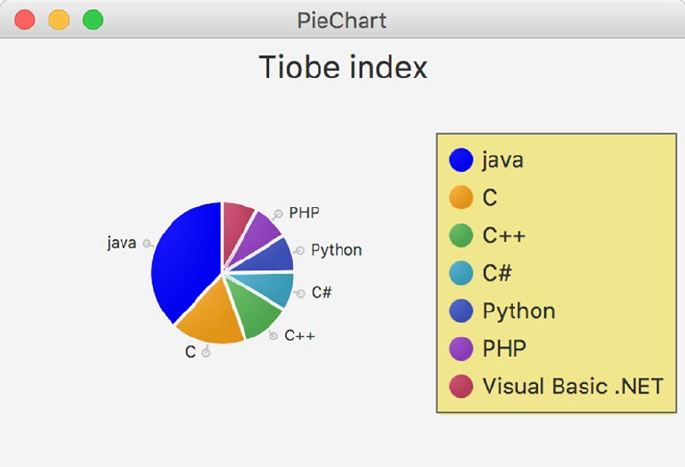Click the green C++ legend circle
The image size is (685, 467).
click(x=461, y=236)
